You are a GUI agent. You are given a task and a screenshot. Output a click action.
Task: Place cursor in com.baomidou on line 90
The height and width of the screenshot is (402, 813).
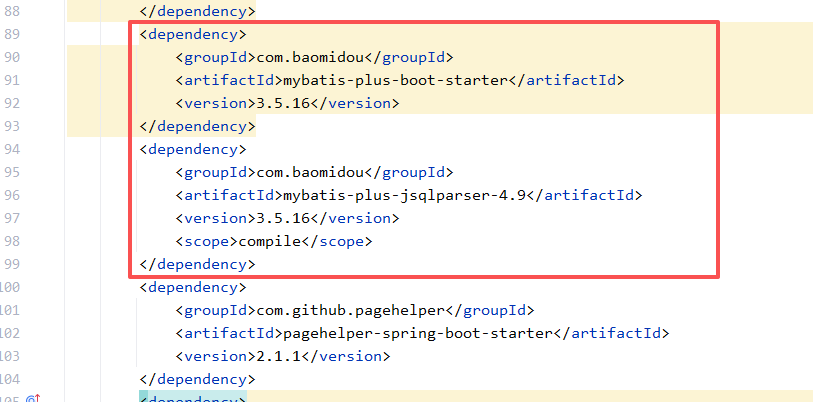pyautogui.click(x=310, y=57)
